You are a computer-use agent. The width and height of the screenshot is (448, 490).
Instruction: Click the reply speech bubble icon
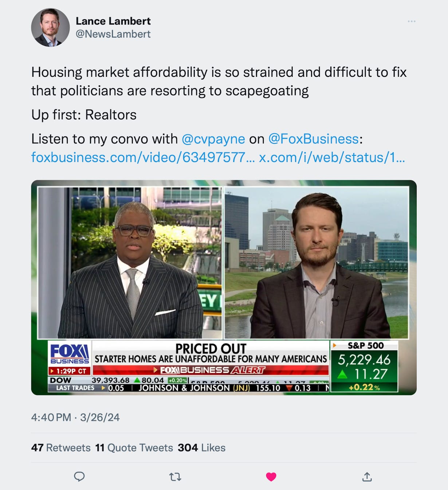[x=79, y=477]
